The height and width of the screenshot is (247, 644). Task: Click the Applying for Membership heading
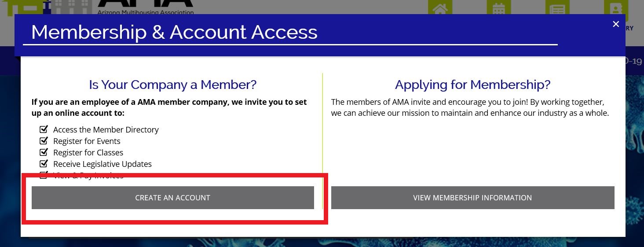pyautogui.click(x=472, y=85)
